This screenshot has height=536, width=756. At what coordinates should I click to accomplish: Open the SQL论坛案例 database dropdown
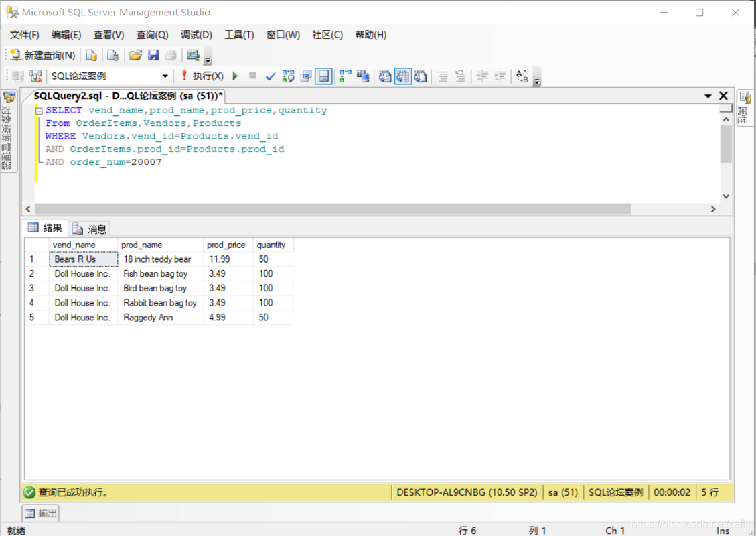165,76
